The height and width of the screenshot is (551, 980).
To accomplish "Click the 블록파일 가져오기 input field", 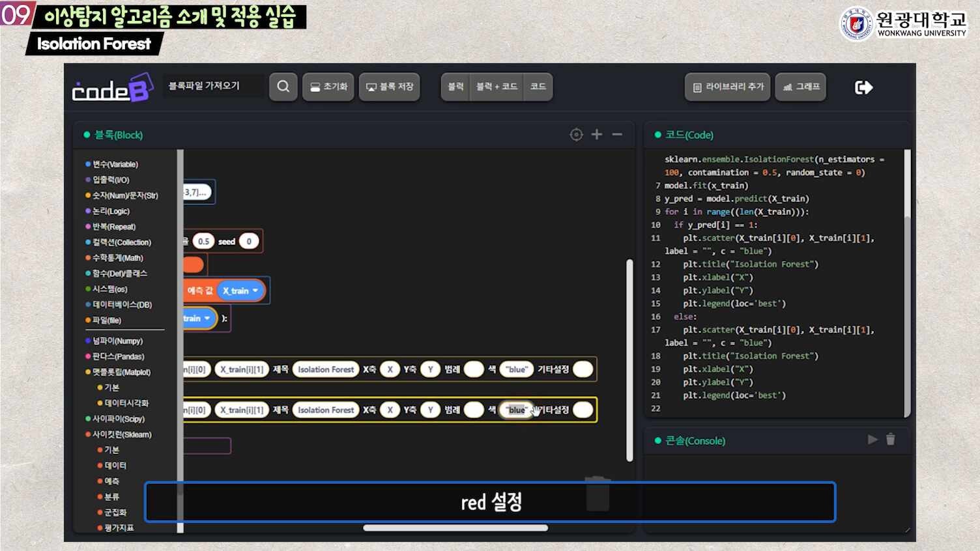I will tap(213, 86).
